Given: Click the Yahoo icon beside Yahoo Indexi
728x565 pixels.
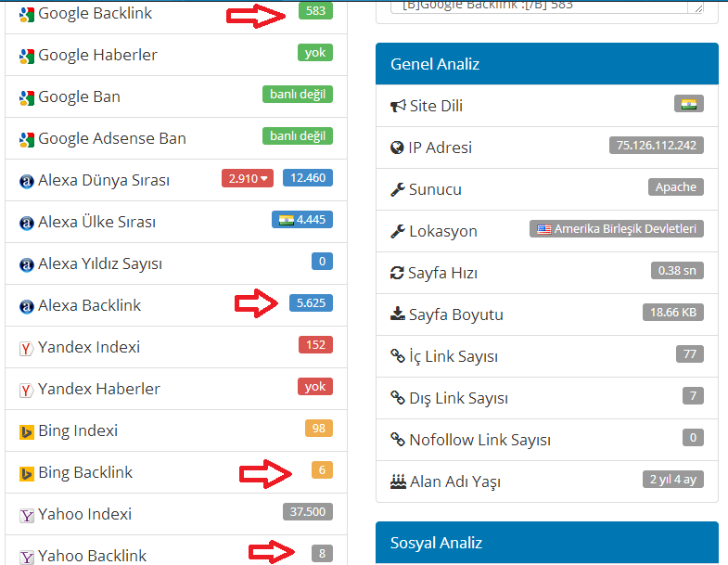Looking at the screenshot, I should (27, 516).
